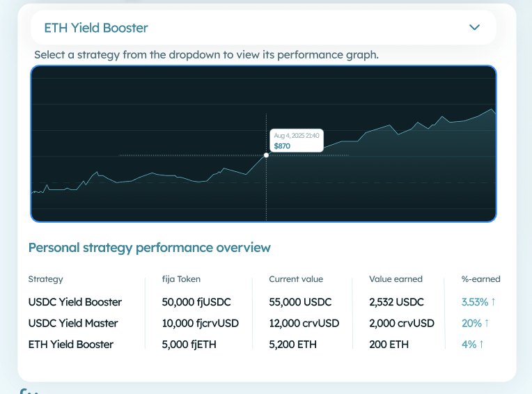Viewport: 532px width, 394px height.
Task: Click the Value earned column header
Action: (x=396, y=279)
